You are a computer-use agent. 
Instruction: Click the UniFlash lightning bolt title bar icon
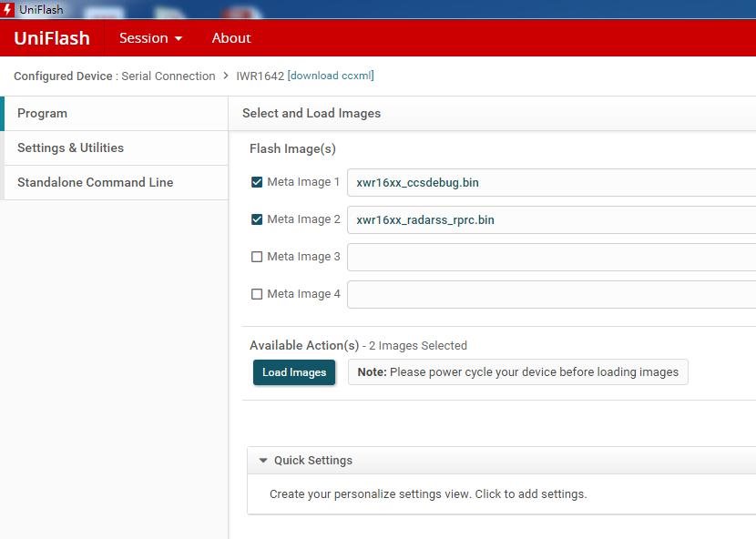click(x=7, y=9)
